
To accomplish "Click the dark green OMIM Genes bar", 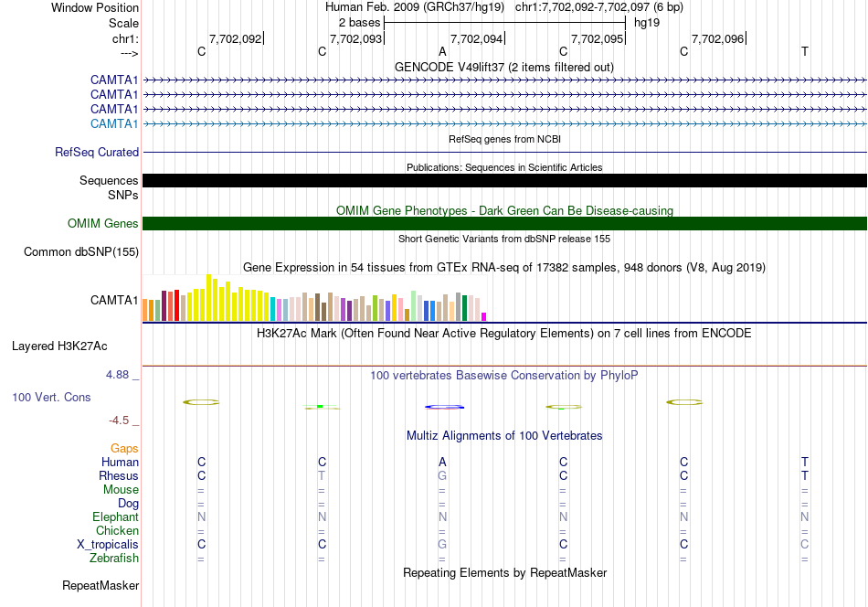I will 504,223.
